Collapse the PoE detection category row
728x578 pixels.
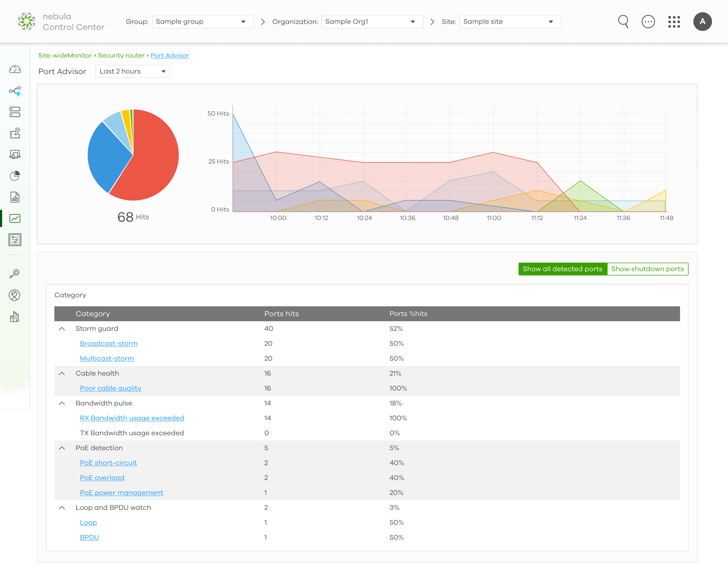62,448
